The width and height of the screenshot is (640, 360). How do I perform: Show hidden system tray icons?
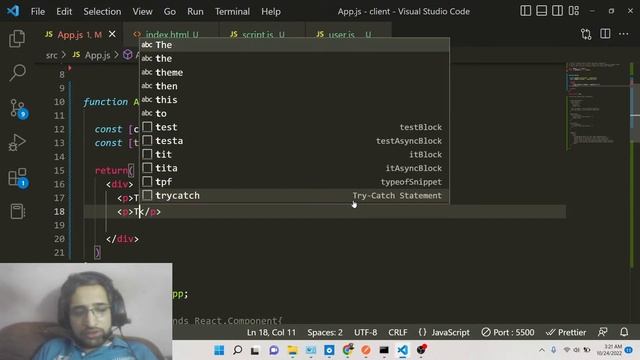pos(542,350)
